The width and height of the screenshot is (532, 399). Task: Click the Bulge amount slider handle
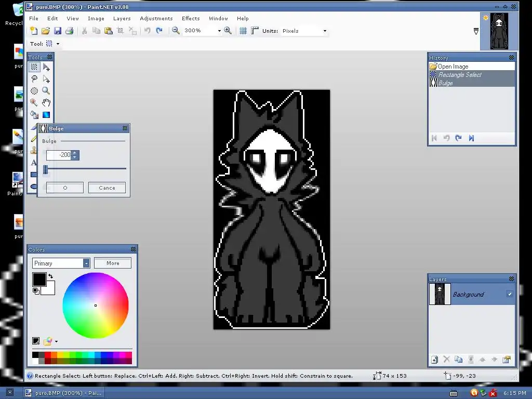click(x=46, y=169)
